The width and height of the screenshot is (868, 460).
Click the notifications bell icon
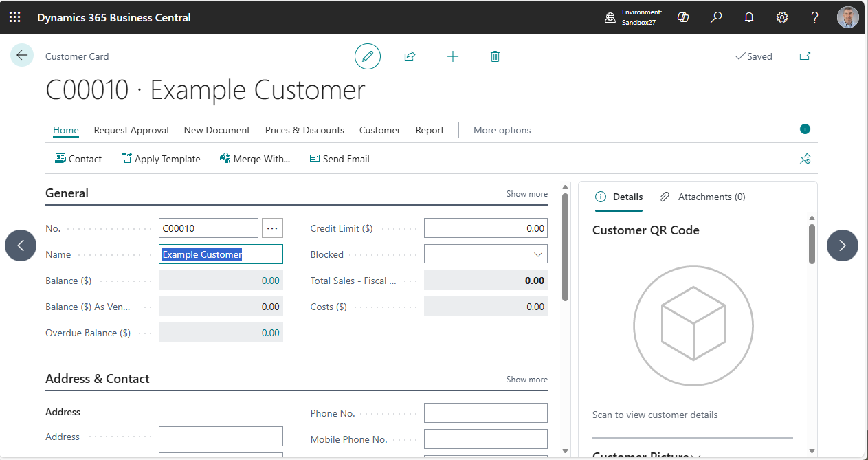tap(748, 17)
